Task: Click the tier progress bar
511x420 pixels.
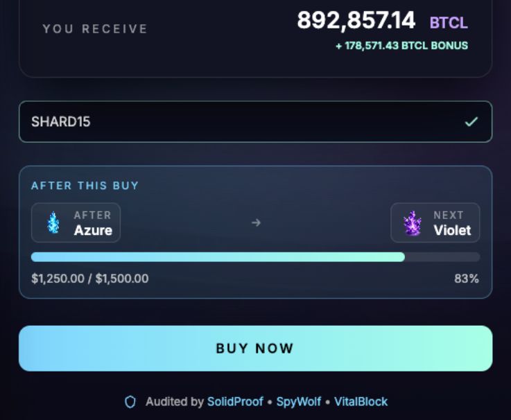Action: (255, 256)
